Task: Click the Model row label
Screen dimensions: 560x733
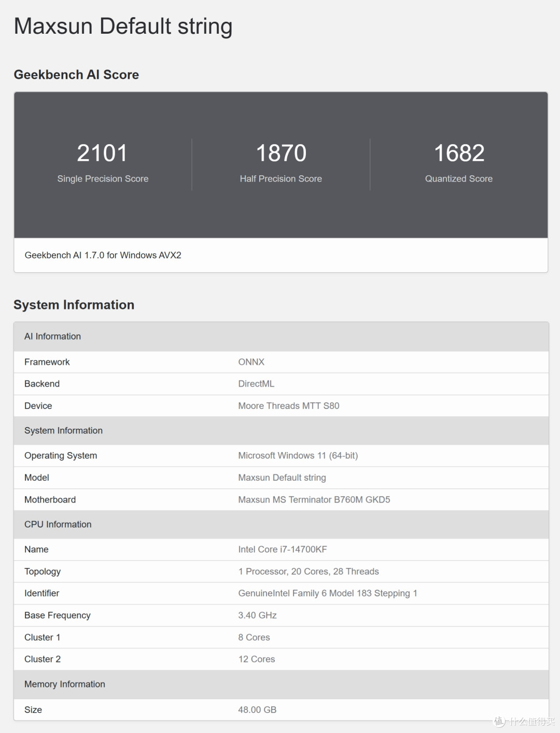Action: click(37, 477)
